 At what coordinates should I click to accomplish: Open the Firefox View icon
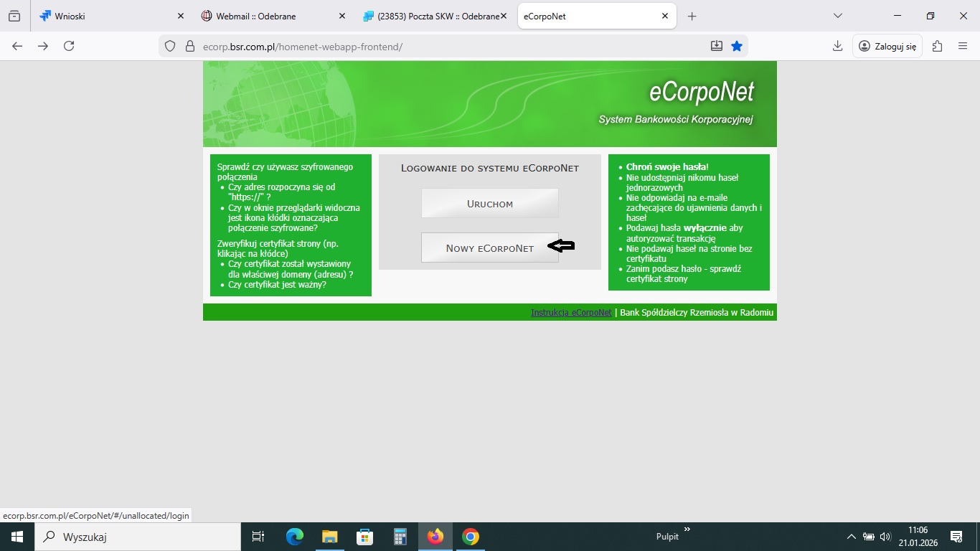[x=14, y=16]
